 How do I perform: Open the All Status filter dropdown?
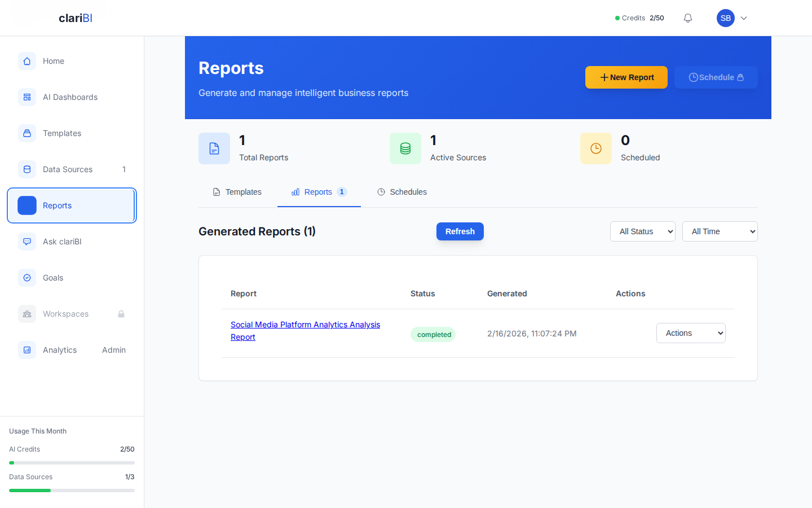tap(643, 231)
